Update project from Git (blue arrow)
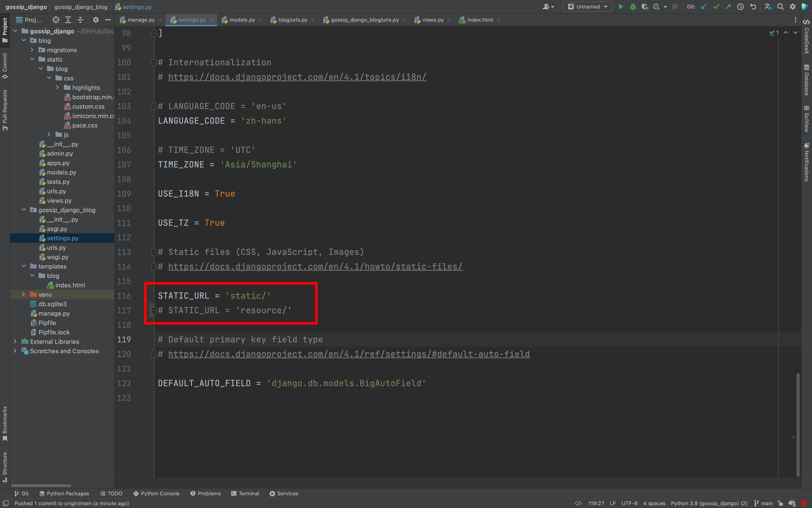The width and height of the screenshot is (812, 508). point(704,7)
